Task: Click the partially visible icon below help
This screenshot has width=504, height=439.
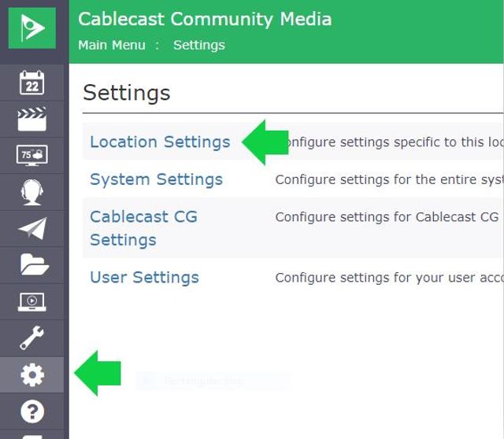Action: (31, 437)
